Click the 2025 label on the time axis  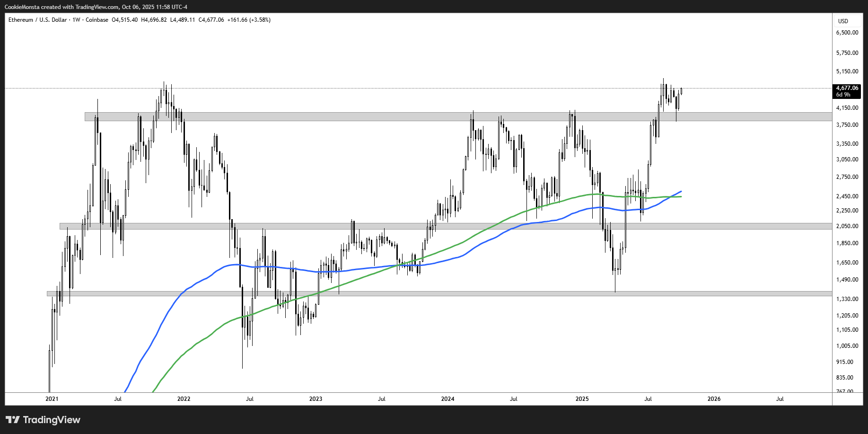[x=582, y=399]
